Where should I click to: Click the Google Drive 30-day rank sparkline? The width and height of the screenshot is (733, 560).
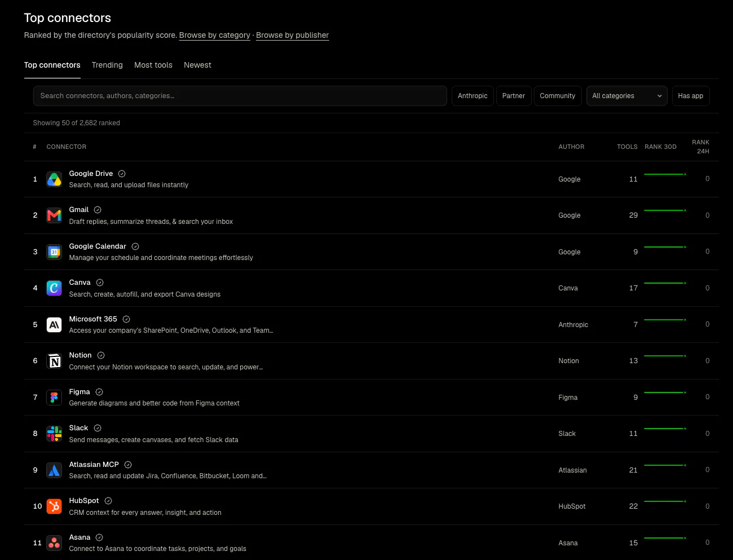(665, 174)
